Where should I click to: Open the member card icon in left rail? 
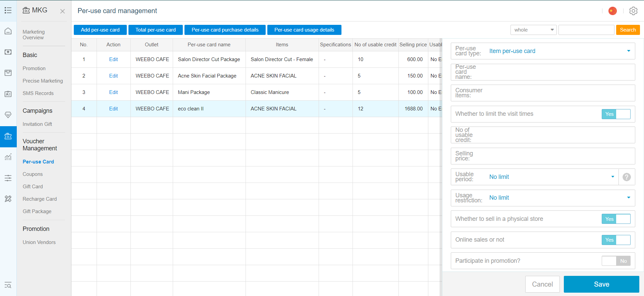pos(8,94)
